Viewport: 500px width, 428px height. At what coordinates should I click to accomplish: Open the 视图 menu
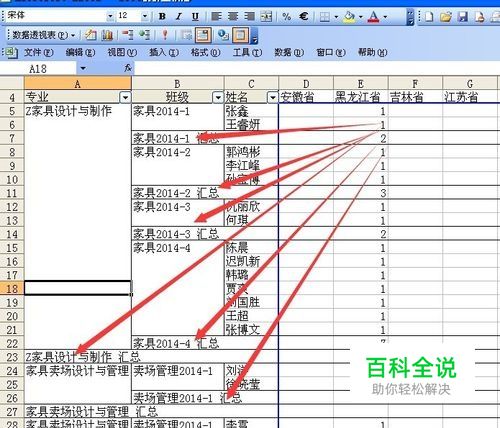pos(122,52)
